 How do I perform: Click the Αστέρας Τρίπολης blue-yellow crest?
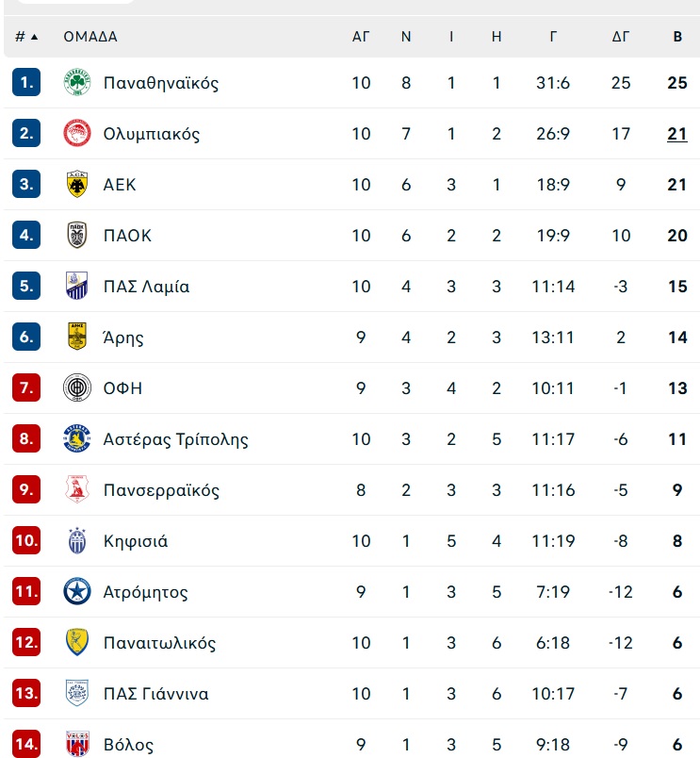[77, 438]
